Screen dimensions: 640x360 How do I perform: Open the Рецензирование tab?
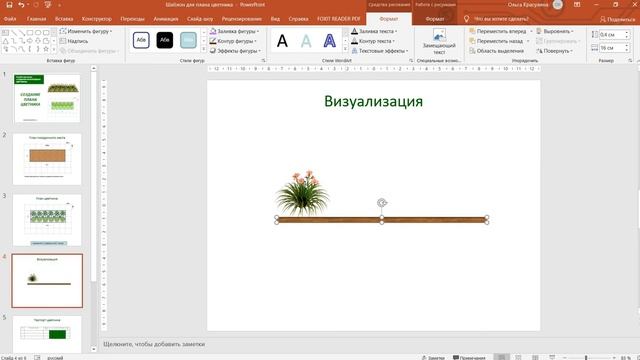242,19
